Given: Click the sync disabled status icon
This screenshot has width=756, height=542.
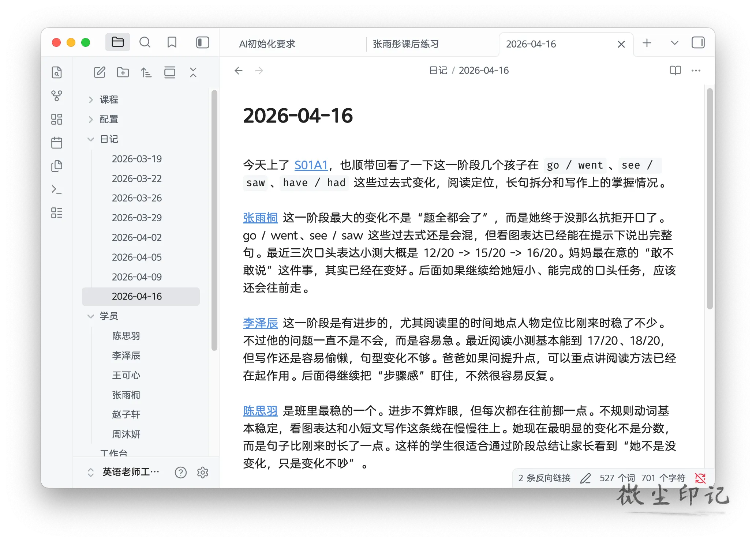Looking at the screenshot, I should (700, 478).
